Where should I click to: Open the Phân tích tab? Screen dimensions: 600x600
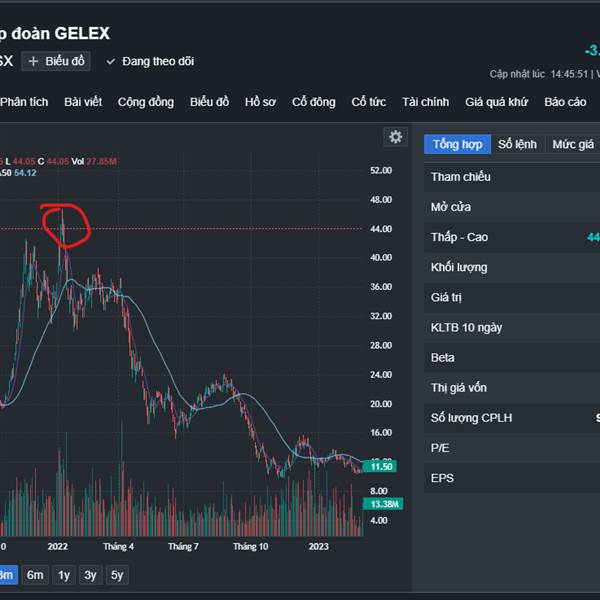click(24, 102)
